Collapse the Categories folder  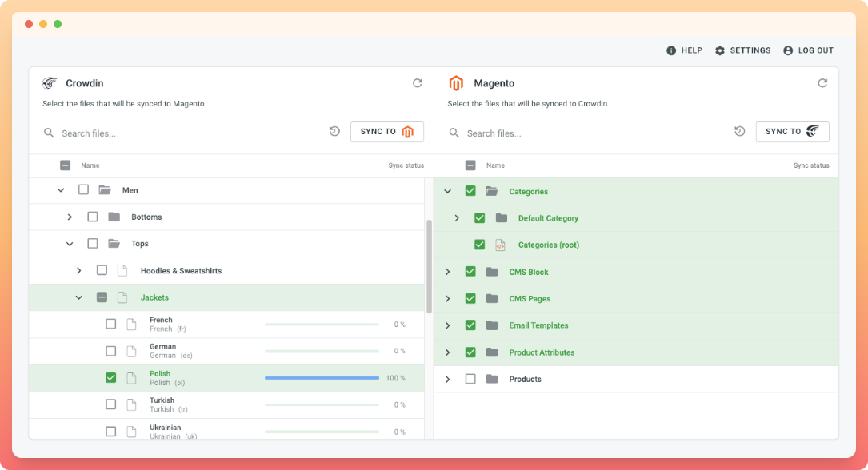coord(448,191)
